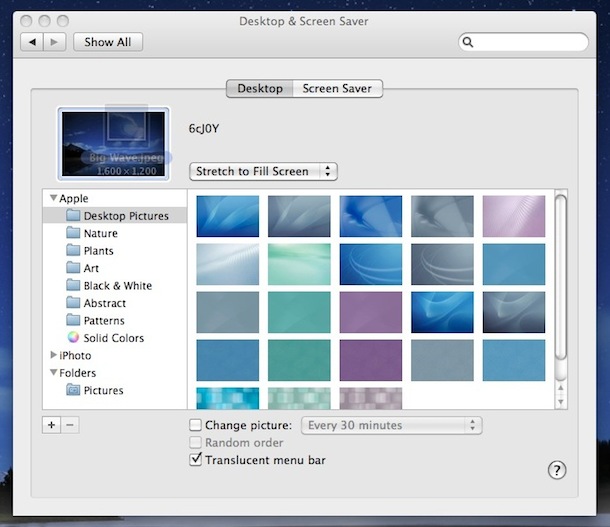Toggle the Random order checkbox

click(195, 443)
